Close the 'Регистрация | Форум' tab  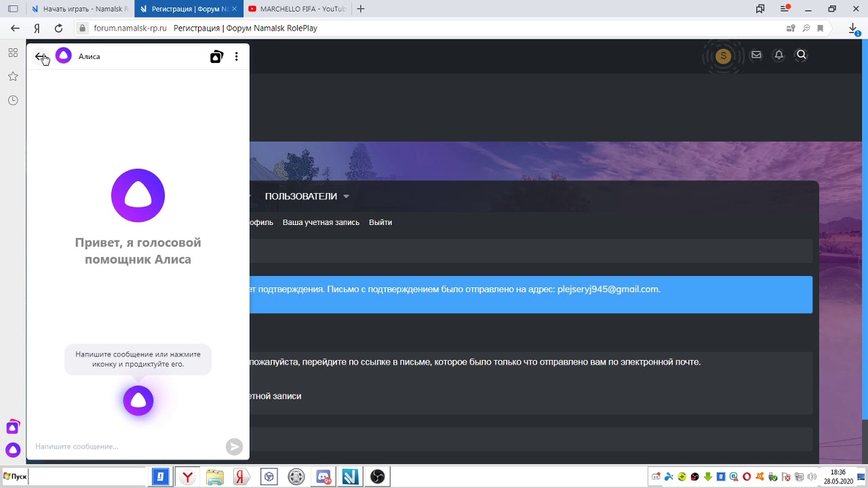pos(235,9)
